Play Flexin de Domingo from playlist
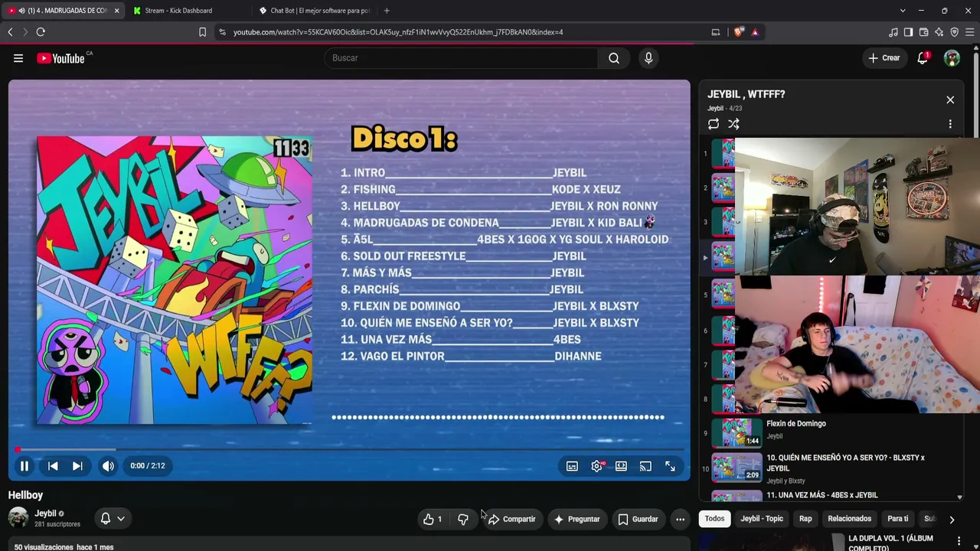The width and height of the screenshot is (980, 551). 831,432
